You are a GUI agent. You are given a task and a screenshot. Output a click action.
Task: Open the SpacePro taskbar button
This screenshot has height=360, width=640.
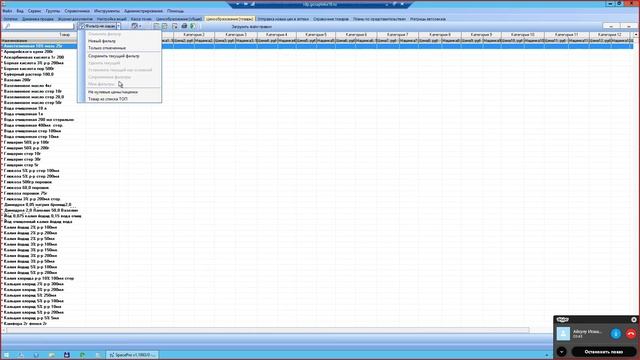coord(132,355)
